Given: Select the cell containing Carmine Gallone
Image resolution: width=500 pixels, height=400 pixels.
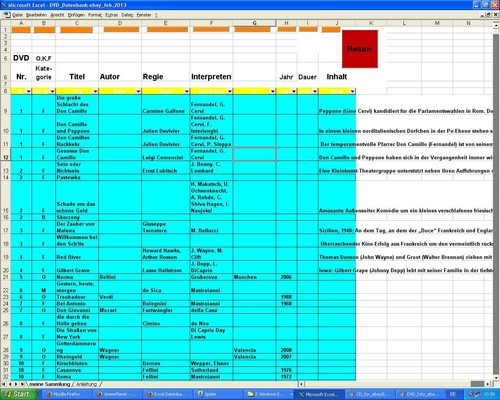Looking at the screenshot, I should coord(166,104).
